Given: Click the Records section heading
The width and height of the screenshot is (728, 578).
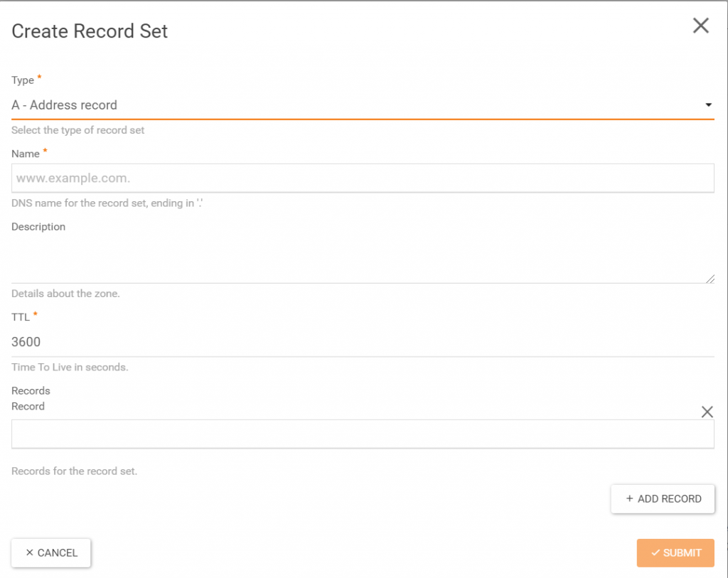Looking at the screenshot, I should [x=31, y=391].
